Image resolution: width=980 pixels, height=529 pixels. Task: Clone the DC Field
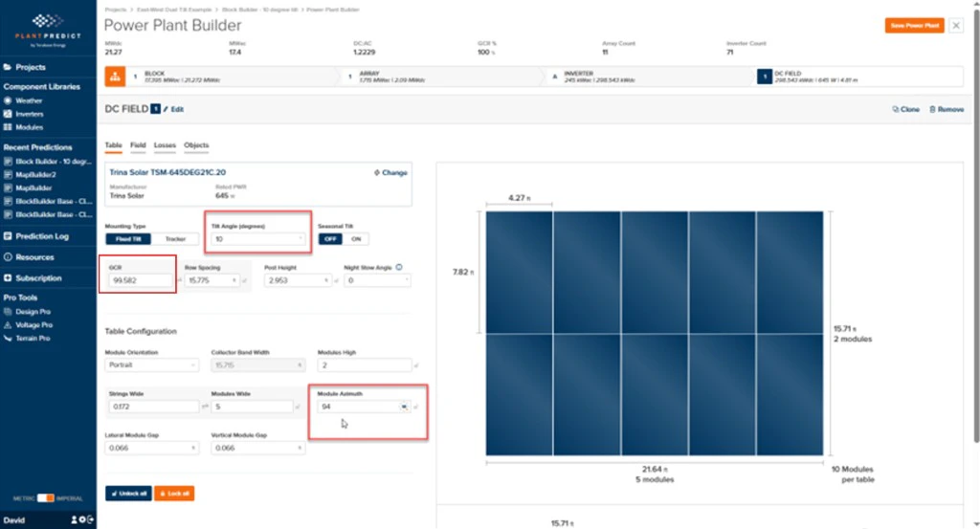tap(905, 109)
